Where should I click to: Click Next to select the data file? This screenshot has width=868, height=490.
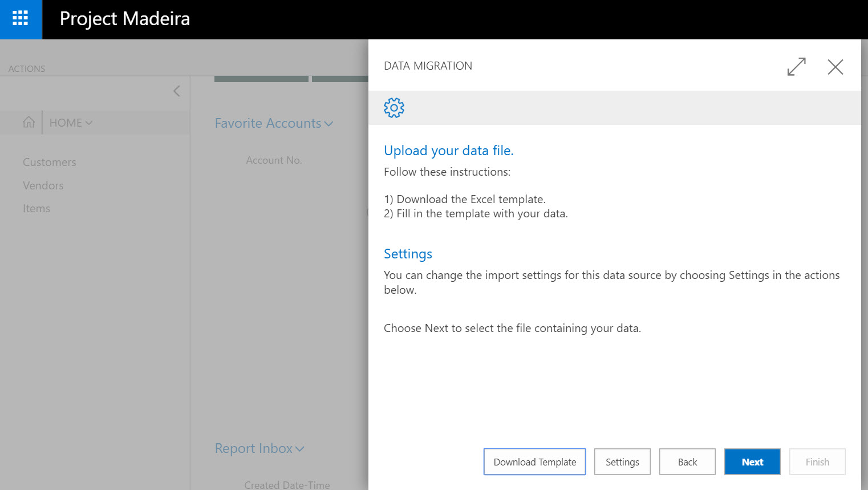pyautogui.click(x=752, y=461)
